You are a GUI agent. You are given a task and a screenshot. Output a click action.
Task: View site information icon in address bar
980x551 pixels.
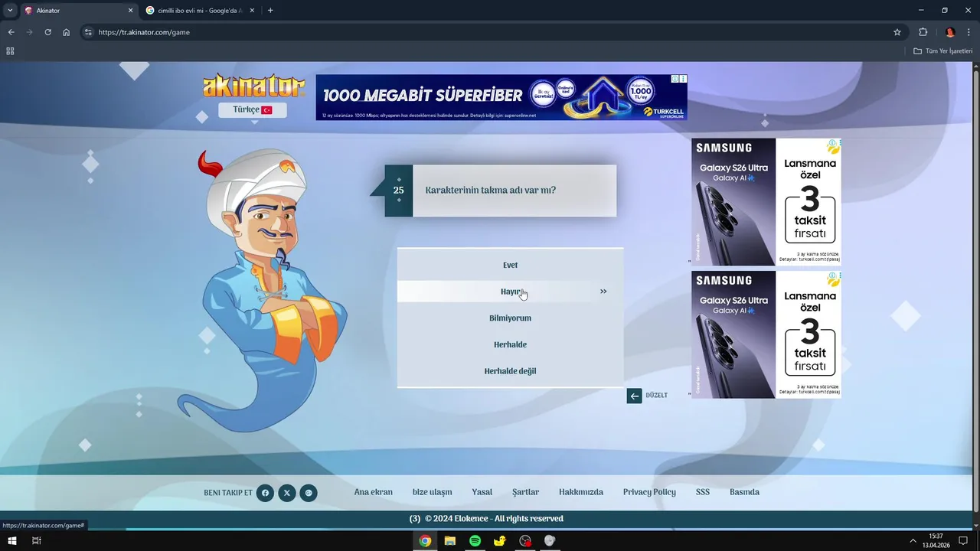(x=88, y=32)
